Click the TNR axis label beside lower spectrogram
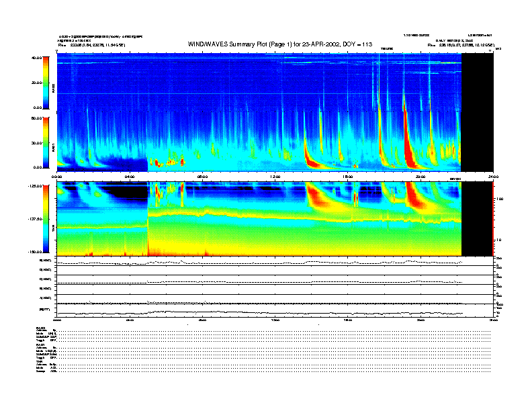The width and height of the screenshot is (532, 411). pyautogui.click(x=54, y=230)
